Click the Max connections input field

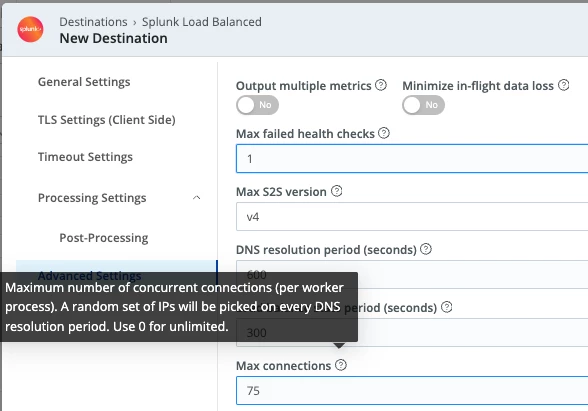click(412, 391)
